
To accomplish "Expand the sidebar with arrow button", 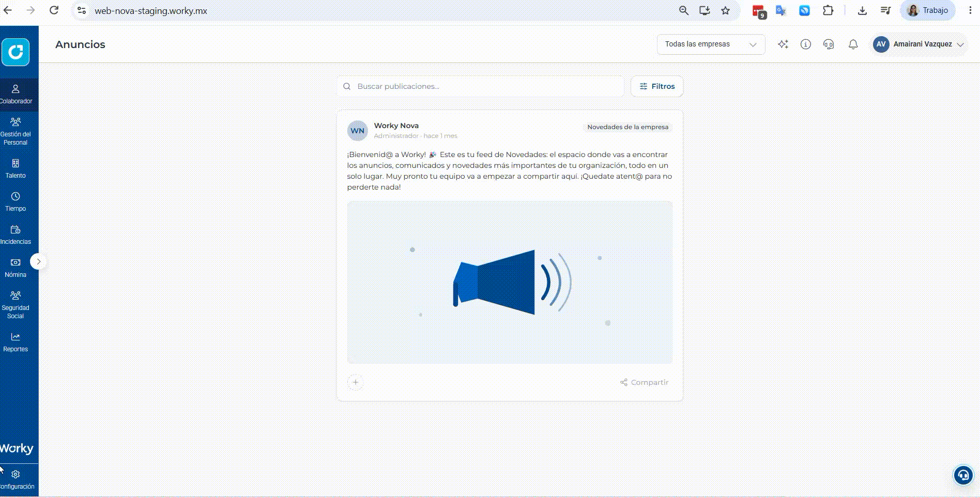I will click(x=38, y=261).
